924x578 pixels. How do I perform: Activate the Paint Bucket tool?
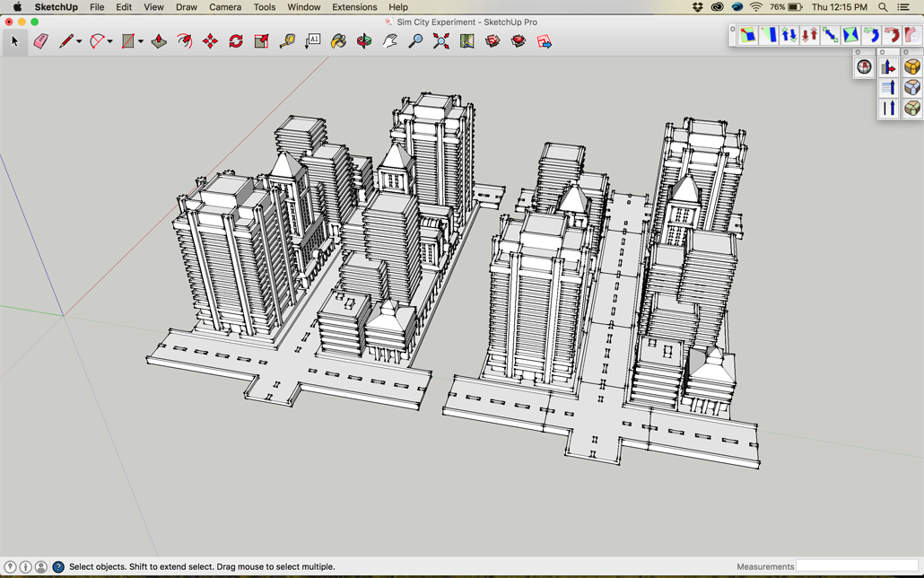click(338, 41)
